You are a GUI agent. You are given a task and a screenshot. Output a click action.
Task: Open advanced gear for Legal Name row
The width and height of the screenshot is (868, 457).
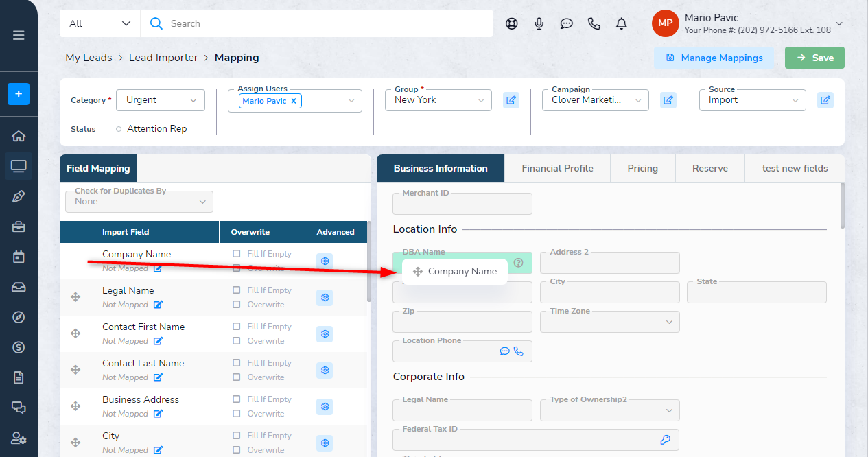(325, 297)
